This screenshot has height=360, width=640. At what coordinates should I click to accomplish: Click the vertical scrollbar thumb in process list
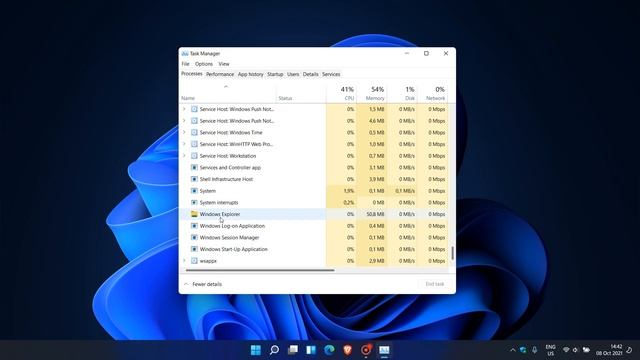[452, 253]
